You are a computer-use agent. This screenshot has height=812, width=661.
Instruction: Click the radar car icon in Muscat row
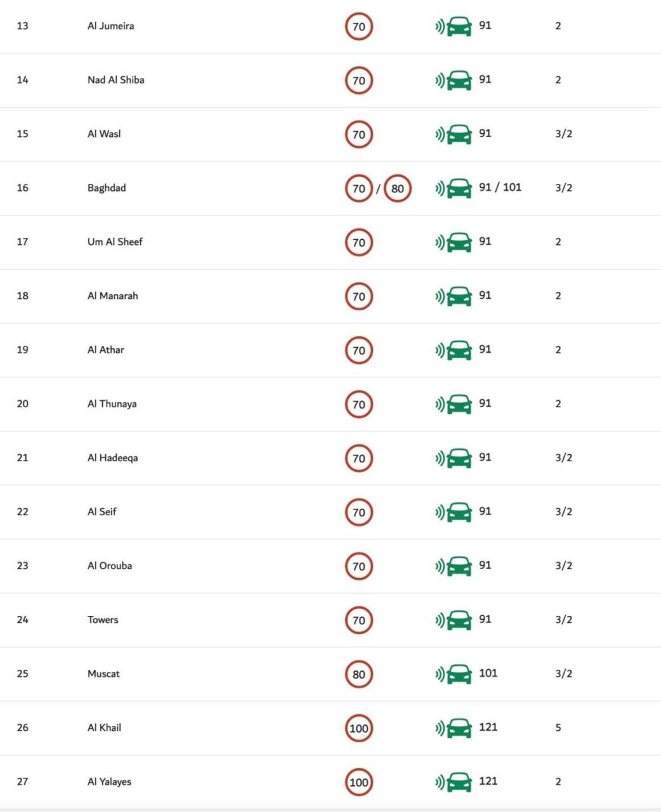pos(454,674)
